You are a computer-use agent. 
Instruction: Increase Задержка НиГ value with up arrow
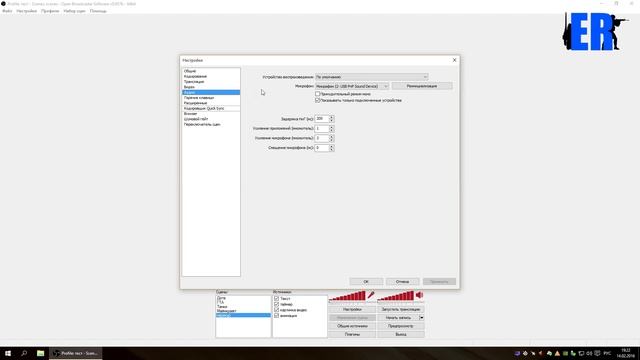(x=331, y=117)
